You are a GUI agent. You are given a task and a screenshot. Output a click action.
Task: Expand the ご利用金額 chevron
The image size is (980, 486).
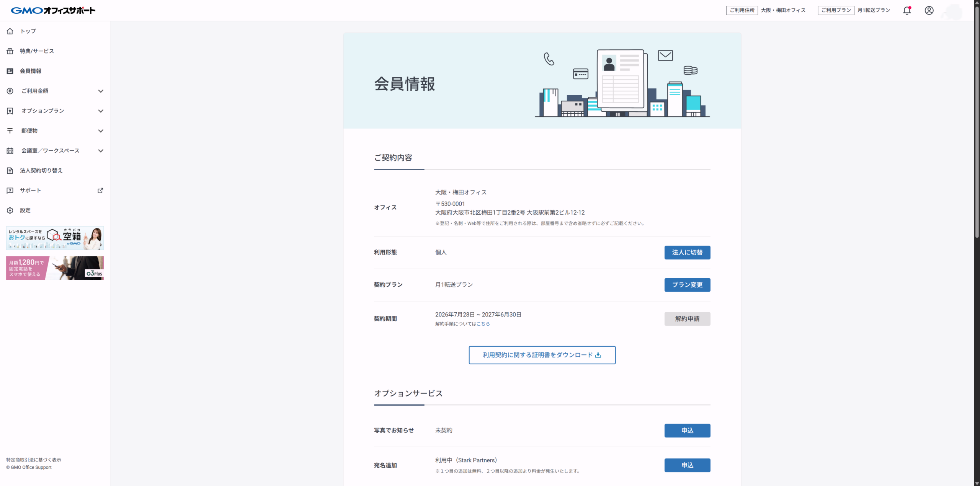(101, 91)
